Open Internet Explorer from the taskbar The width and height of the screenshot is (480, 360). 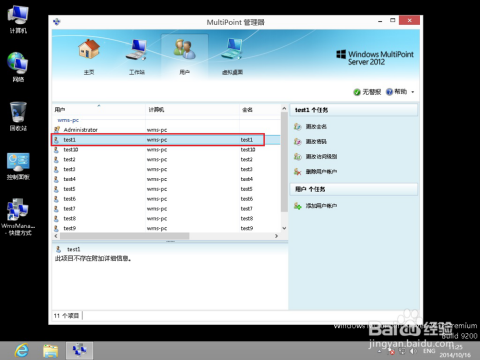point(22,350)
